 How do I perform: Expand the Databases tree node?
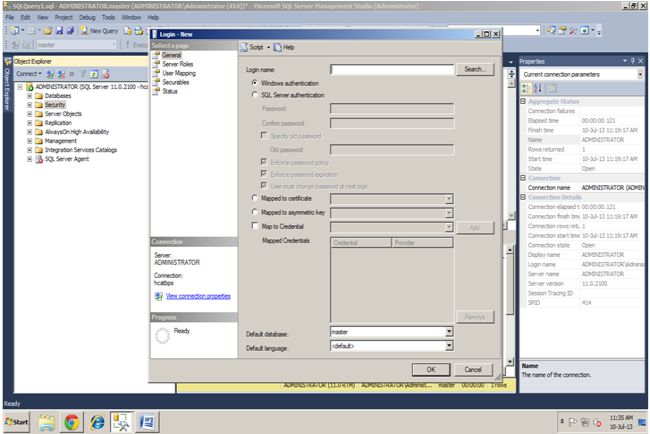pyautogui.click(x=29, y=96)
